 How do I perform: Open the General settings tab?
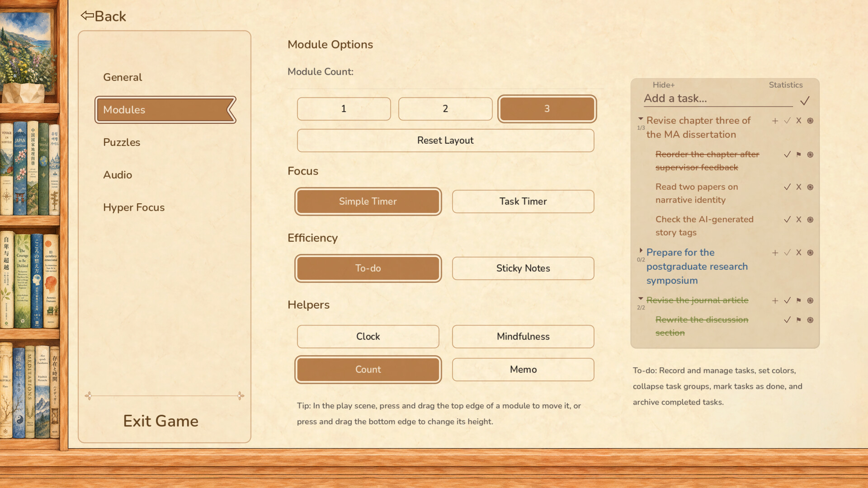[123, 77]
